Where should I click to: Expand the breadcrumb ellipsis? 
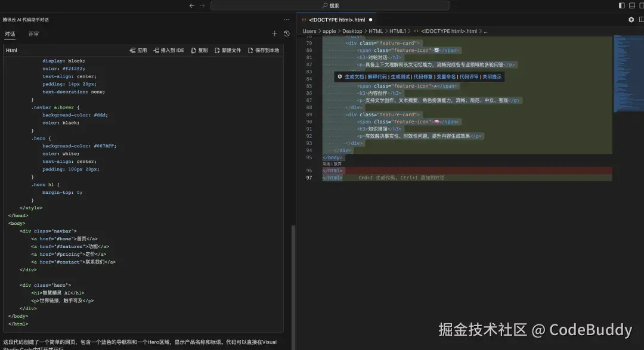click(x=485, y=31)
